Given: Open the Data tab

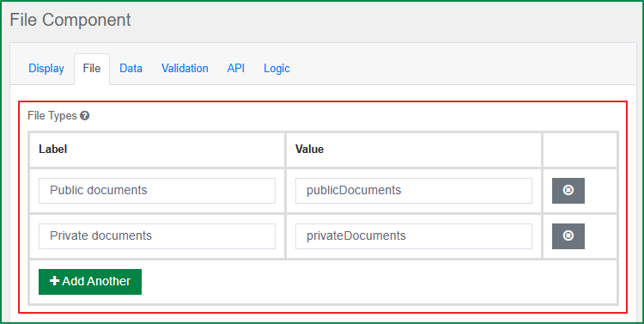Looking at the screenshot, I should coord(131,68).
